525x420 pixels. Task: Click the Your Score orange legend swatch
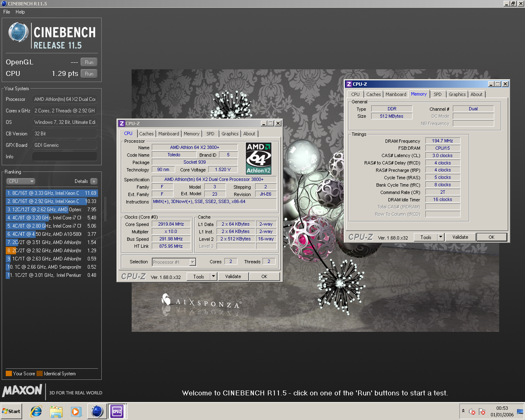pos(9,374)
